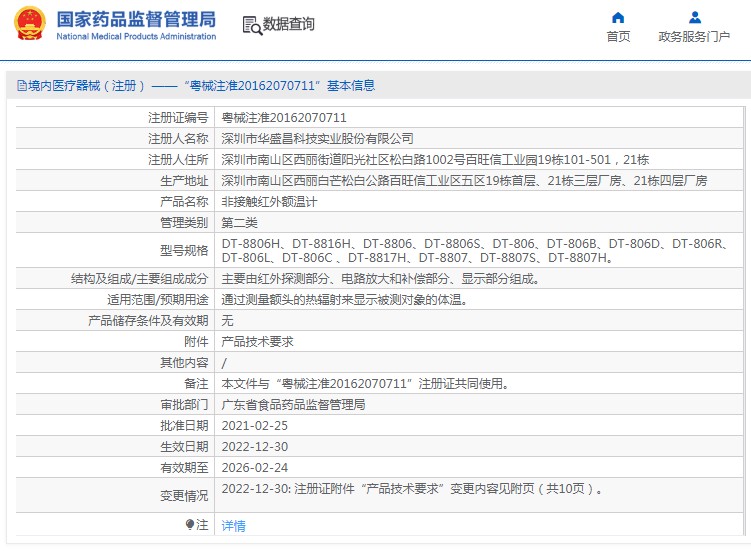Click the 数据查询 search document icon
Screen dimensions: 751x551
[x=252, y=25]
